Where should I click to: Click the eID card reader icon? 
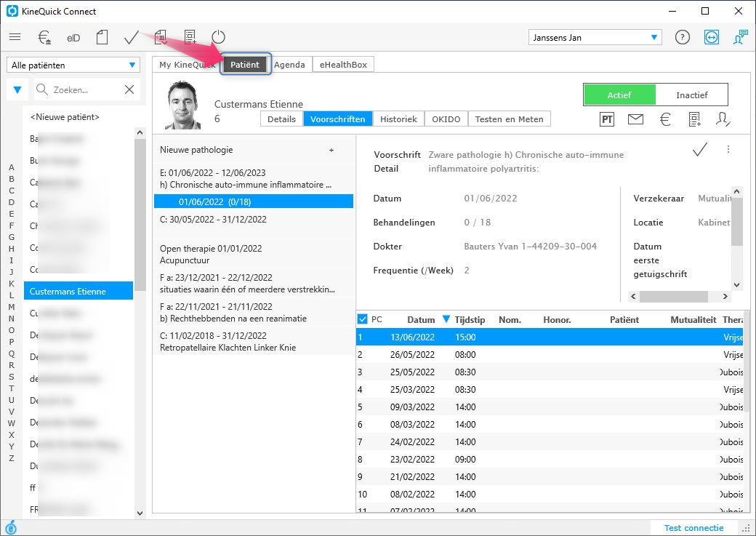point(73,38)
